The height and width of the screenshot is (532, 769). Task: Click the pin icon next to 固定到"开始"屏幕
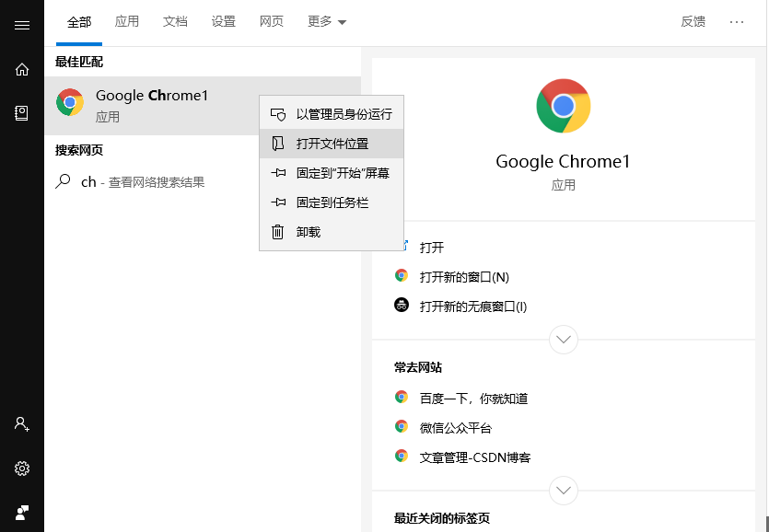pos(278,173)
